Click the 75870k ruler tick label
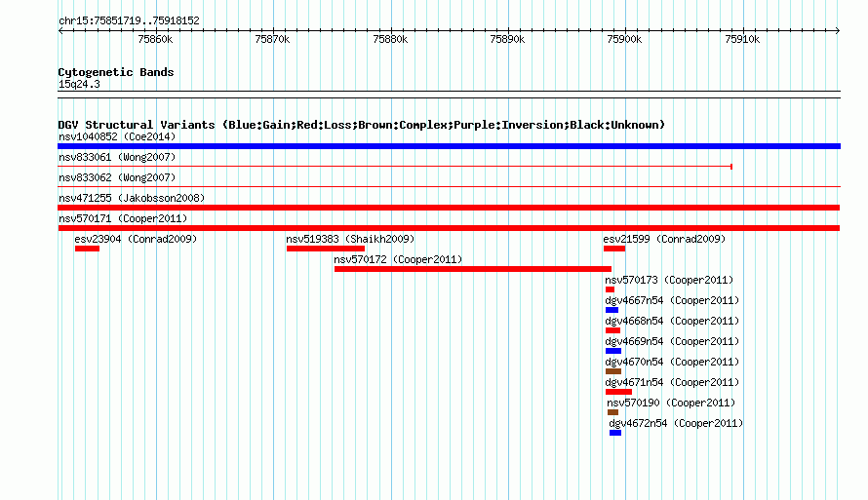Image resolution: width=868 pixels, height=500 pixels. (x=272, y=39)
